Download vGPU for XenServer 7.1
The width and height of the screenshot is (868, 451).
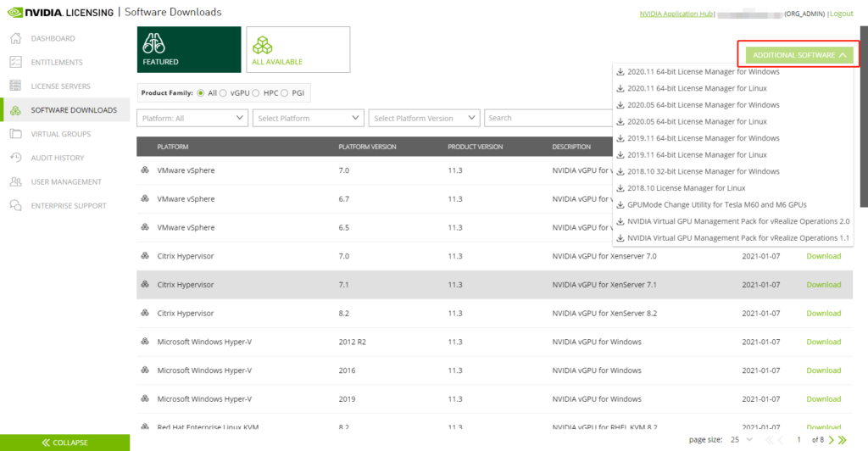[823, 285]
